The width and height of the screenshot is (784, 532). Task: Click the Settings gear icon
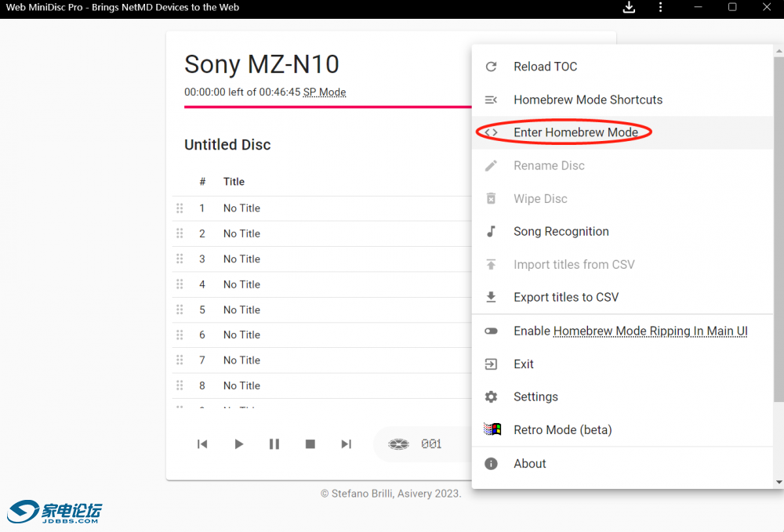click(491, 396)
